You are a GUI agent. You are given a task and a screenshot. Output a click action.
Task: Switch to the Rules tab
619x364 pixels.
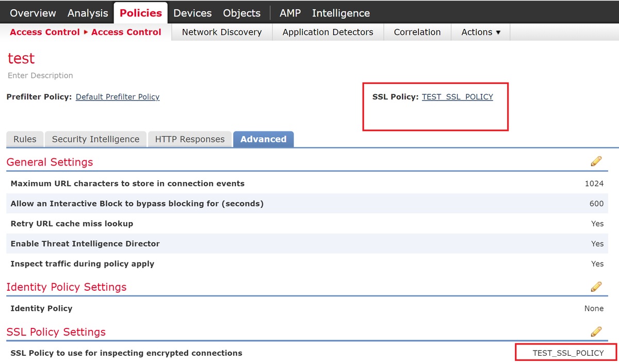24,139
